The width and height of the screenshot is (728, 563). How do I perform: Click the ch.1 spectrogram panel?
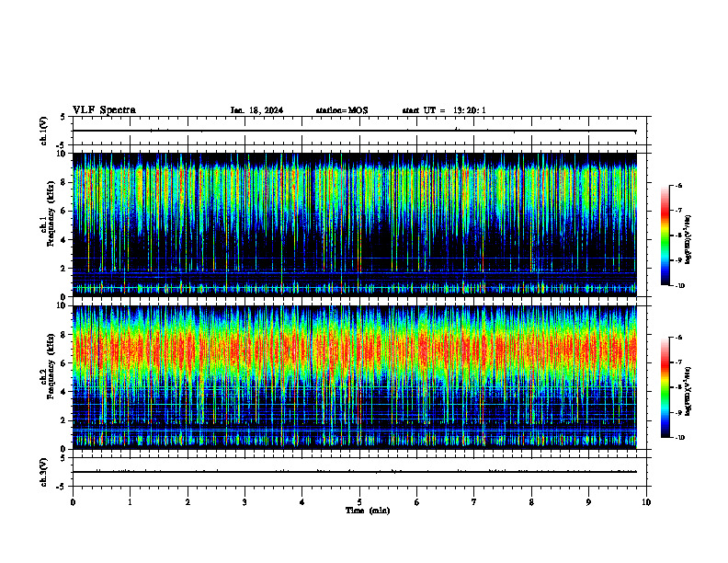click(x=354, y=224)
